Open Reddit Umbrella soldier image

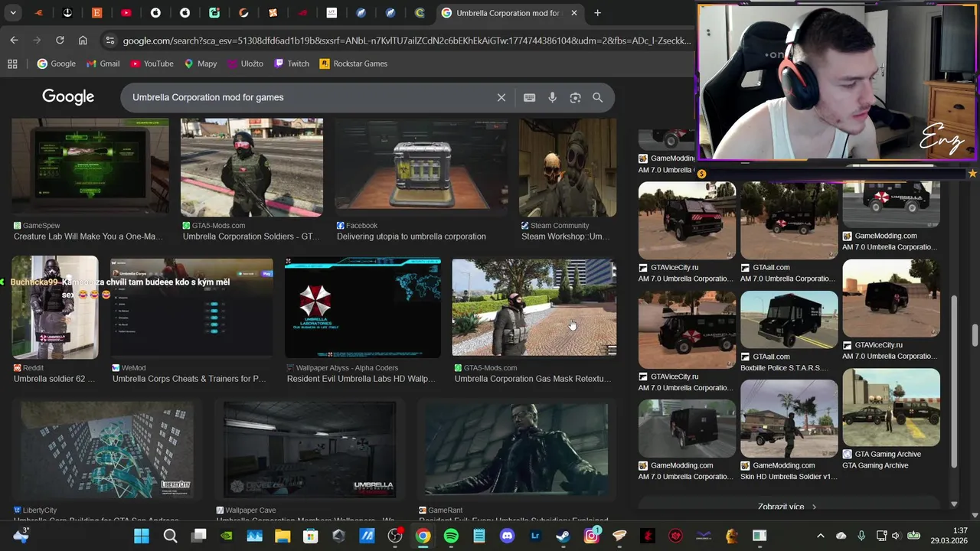pyautogui.click(x=55, y=308)
